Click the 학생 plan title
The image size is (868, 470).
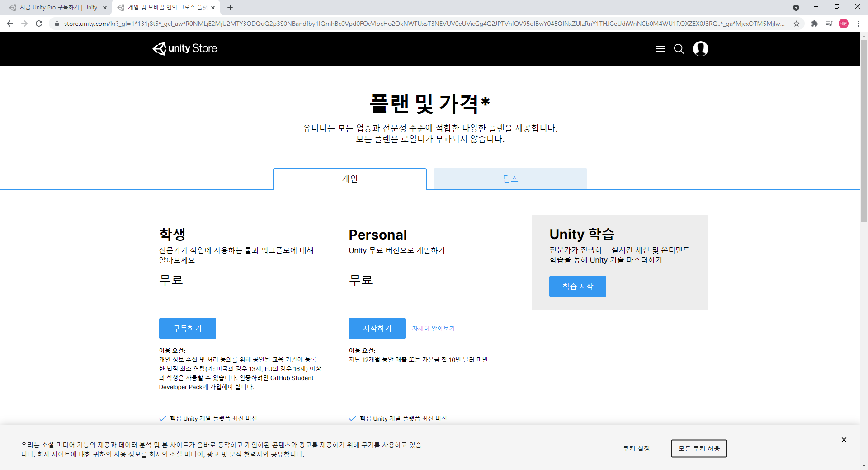[x=172, y=234]
